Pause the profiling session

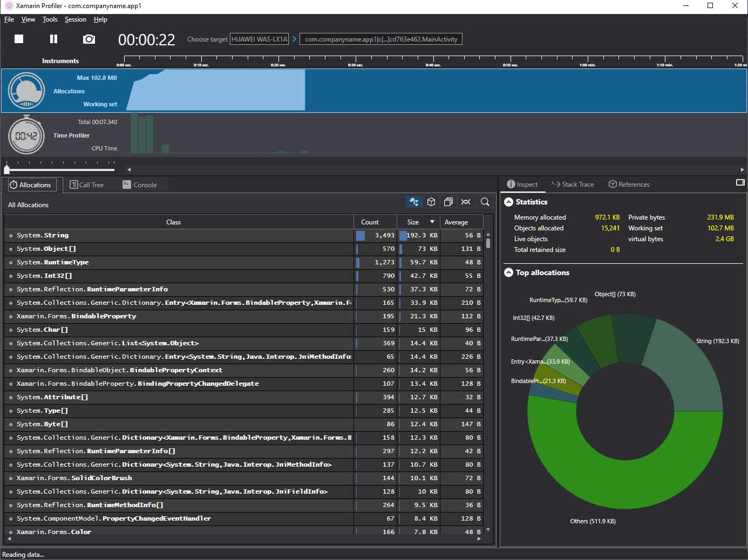pyautogui.click(x=53, y=38)
